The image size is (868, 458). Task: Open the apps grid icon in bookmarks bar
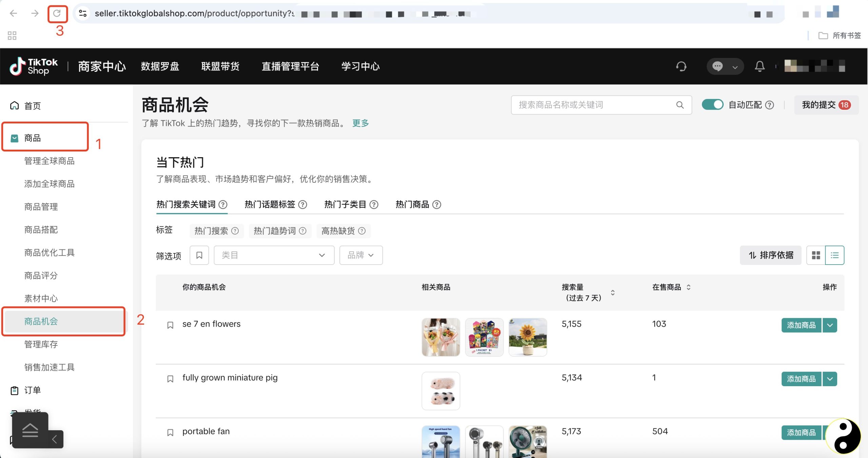(x=12, y=36)
